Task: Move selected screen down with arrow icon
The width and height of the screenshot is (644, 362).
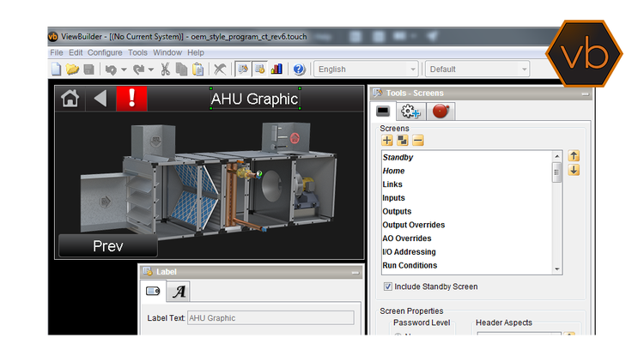Action: [574, 170]
